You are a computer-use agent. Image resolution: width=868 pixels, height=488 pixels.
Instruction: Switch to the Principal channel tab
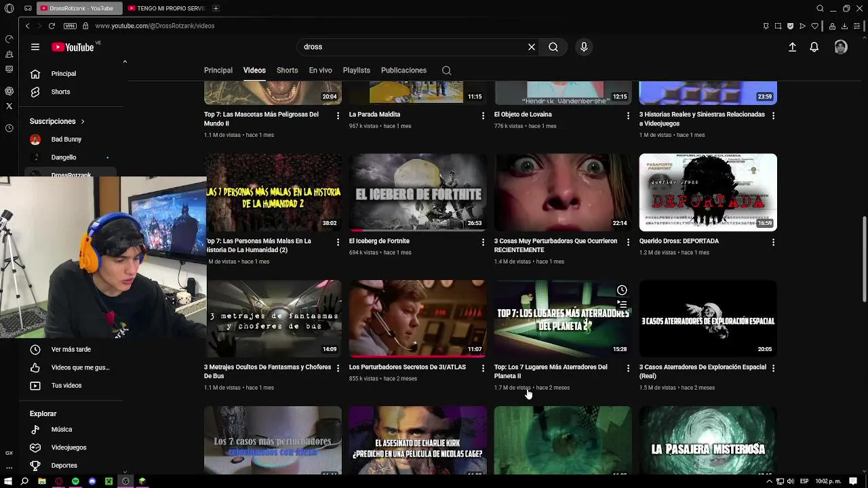tap(218, 70)
